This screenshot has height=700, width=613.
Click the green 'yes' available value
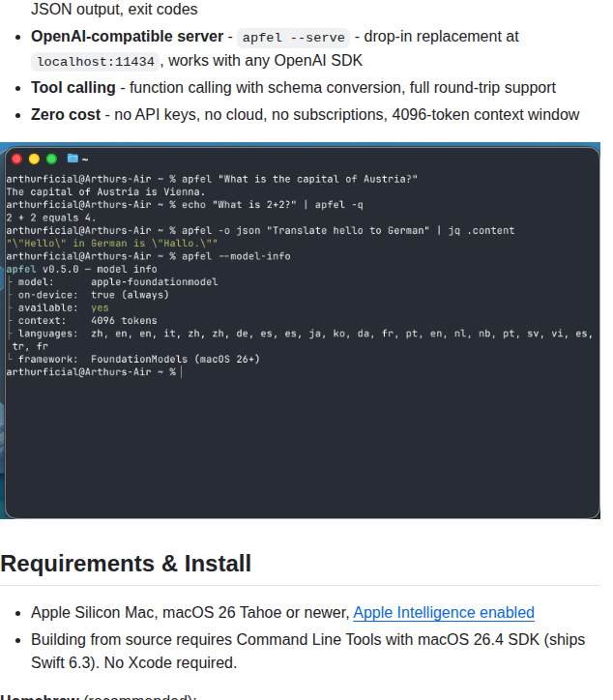tap(100, 308)
